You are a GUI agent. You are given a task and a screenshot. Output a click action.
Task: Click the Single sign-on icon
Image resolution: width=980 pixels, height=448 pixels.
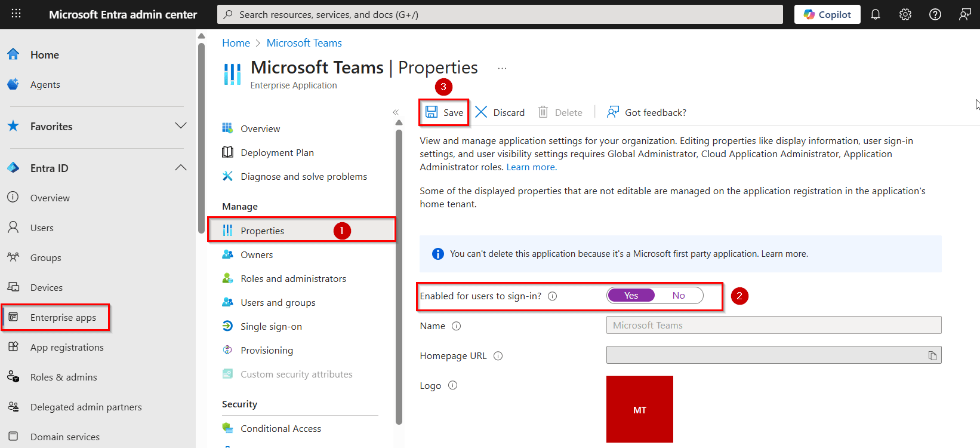pos(227,326)
